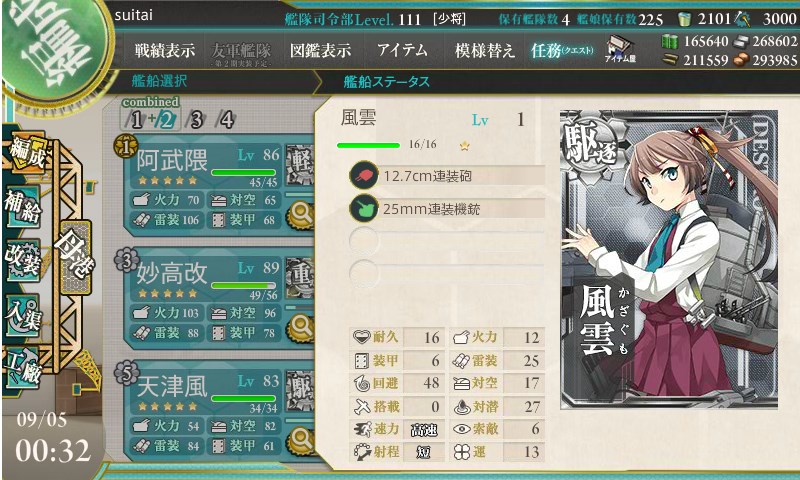Open 図鑑表示 encyclopedia menu
The width and height of the screenshot is (800, 480).
(320, 50)
